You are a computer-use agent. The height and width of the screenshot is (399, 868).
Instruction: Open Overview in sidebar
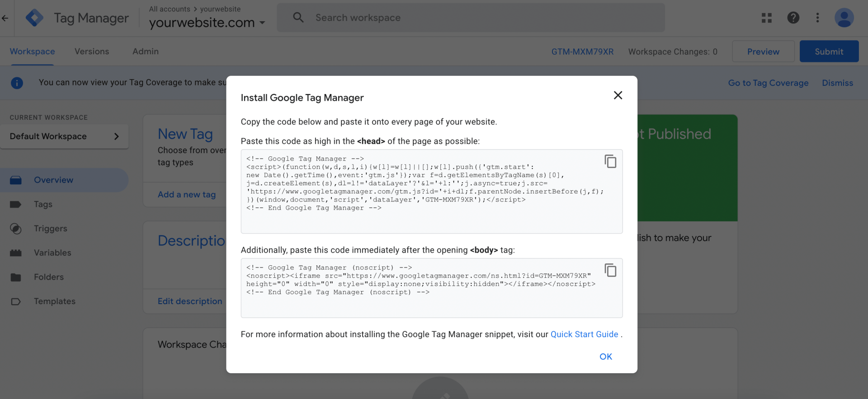(x=64, y=180)
